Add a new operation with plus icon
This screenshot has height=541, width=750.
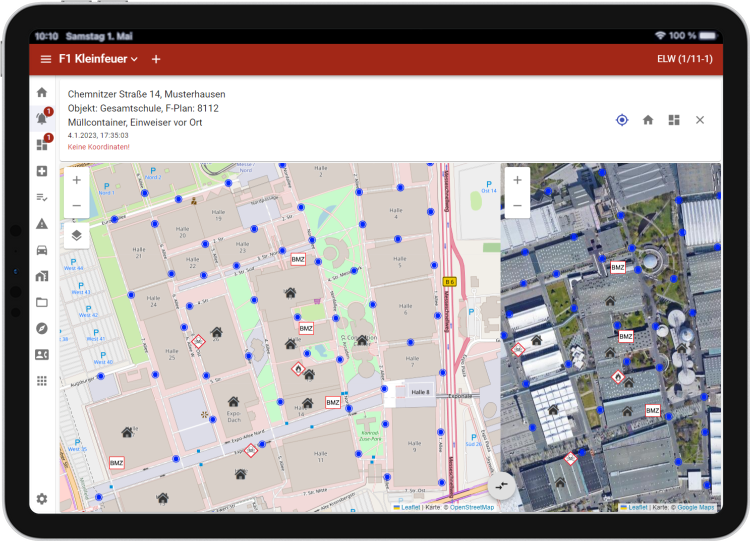(x=156, y=59)
